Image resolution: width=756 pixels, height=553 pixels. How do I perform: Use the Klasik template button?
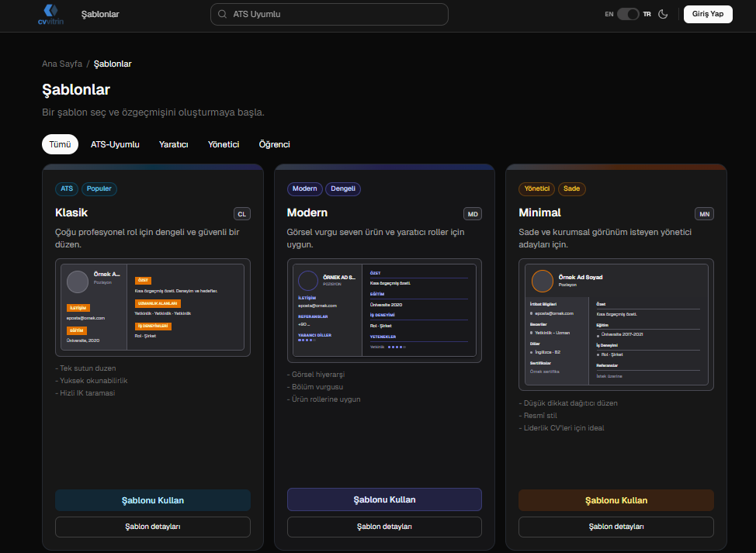(x=153, y=500)
